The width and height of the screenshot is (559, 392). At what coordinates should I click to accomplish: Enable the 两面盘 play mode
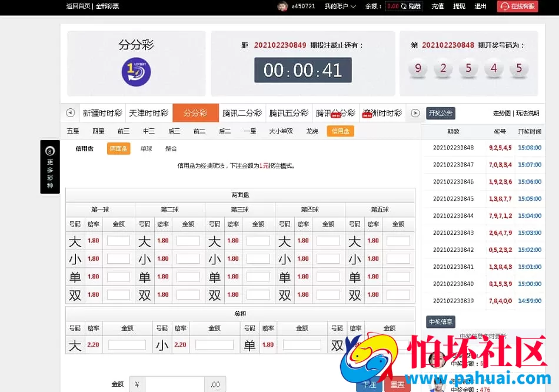point(118,148)
